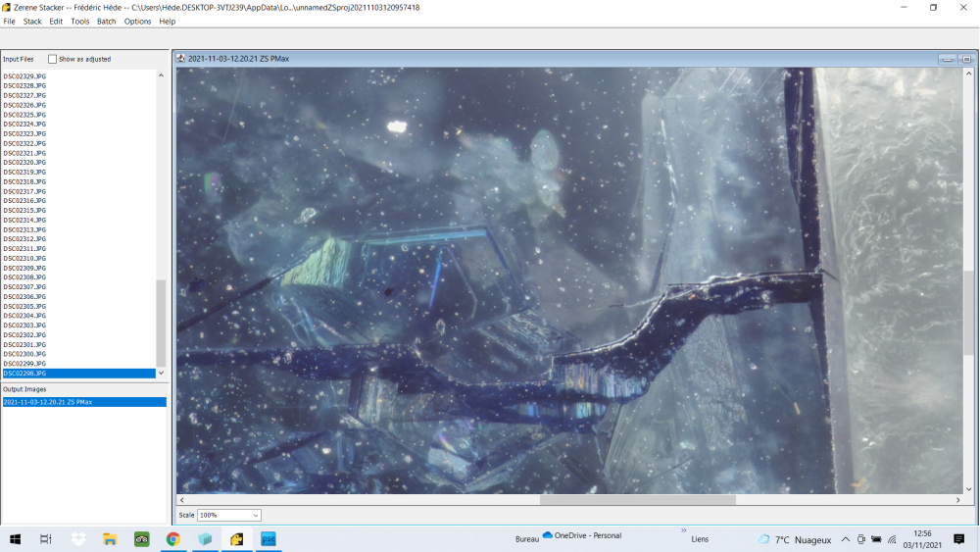Open File Explorer from the taskbar
Screen dimensions: 980x552
coord(110,539)
